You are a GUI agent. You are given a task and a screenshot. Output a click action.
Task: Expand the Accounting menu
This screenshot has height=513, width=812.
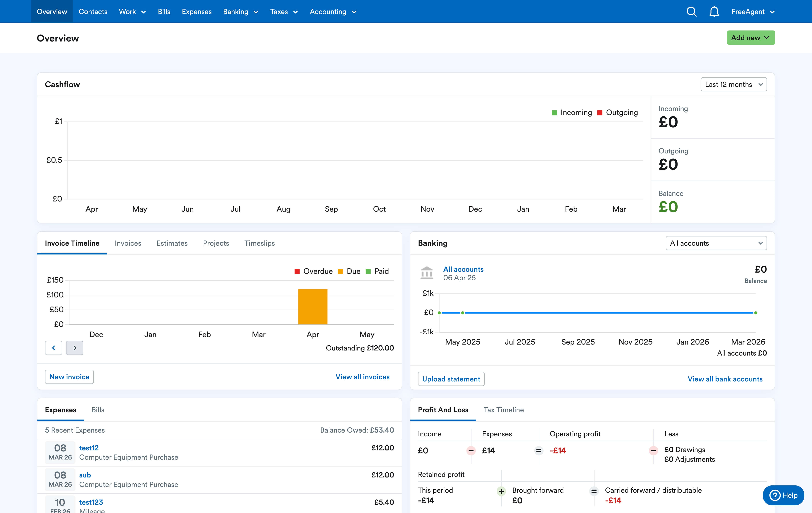click(x=332, y=12)
